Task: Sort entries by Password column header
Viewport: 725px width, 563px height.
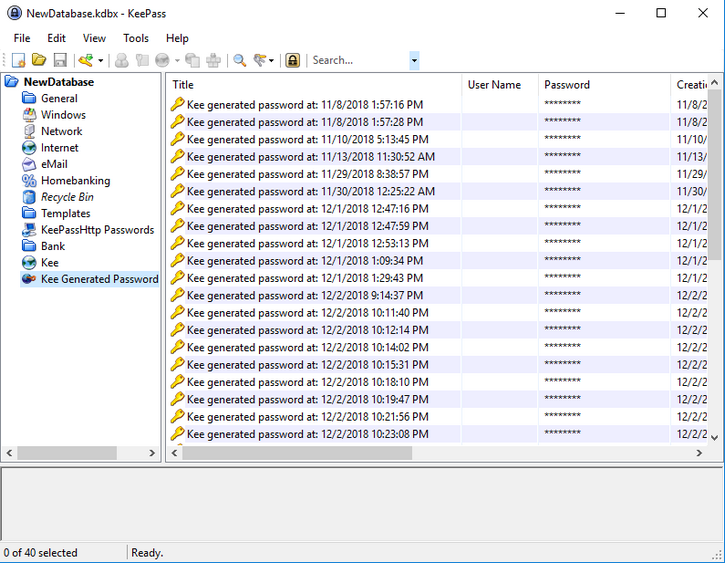Action: 604,85
